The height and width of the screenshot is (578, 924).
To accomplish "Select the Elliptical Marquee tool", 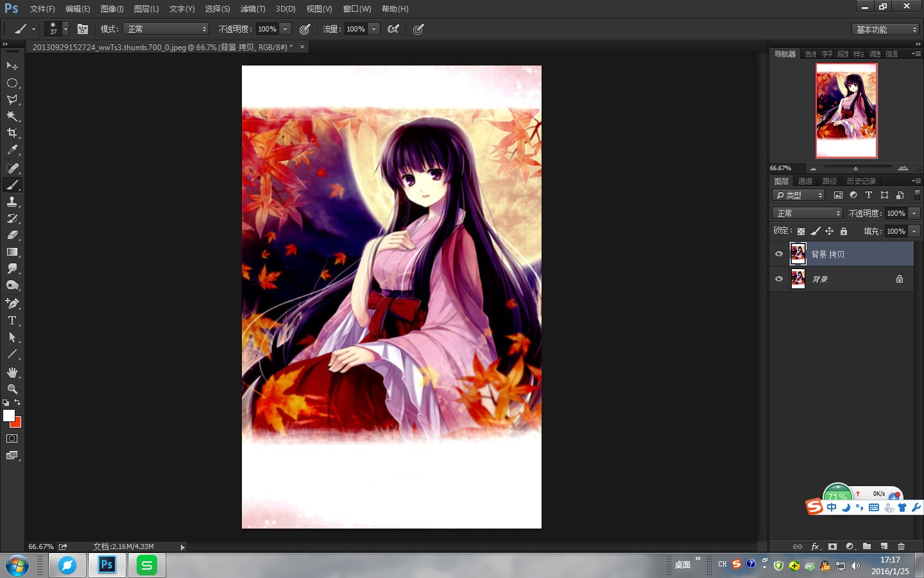I will point(12,83).
